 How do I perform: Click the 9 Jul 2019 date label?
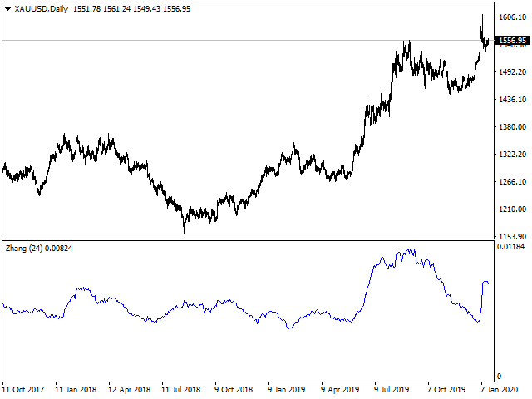[x=392, y=390]
